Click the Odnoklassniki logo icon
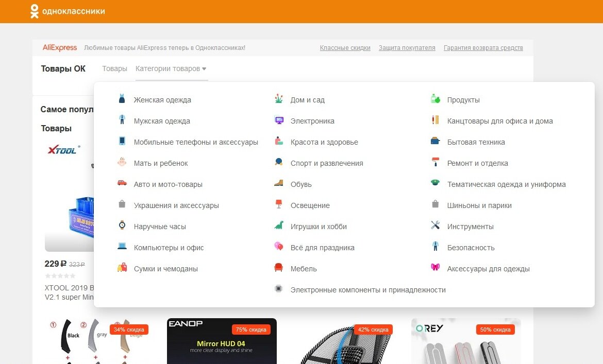 [34, 11]
